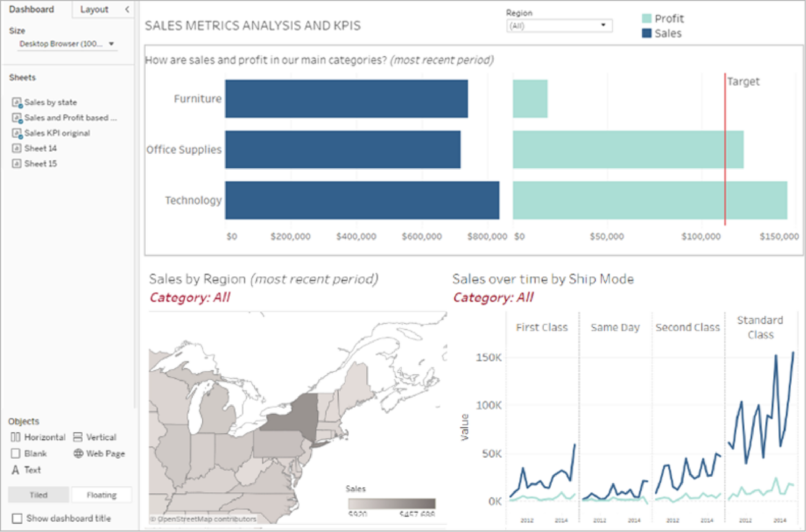Select the Text object icon
806x532 pixels.
(x=16, y=470)
